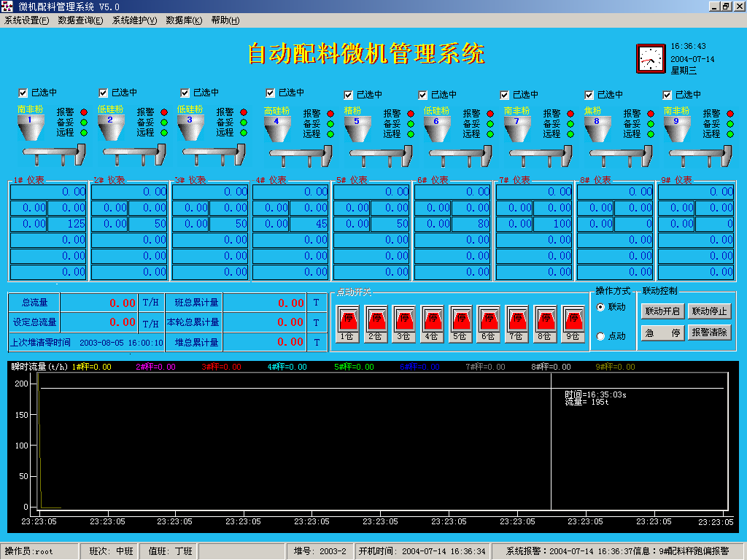Choose the 点动 operation mode radio button
The height and width of the screenshot is (560, 747).
[600, 336]
